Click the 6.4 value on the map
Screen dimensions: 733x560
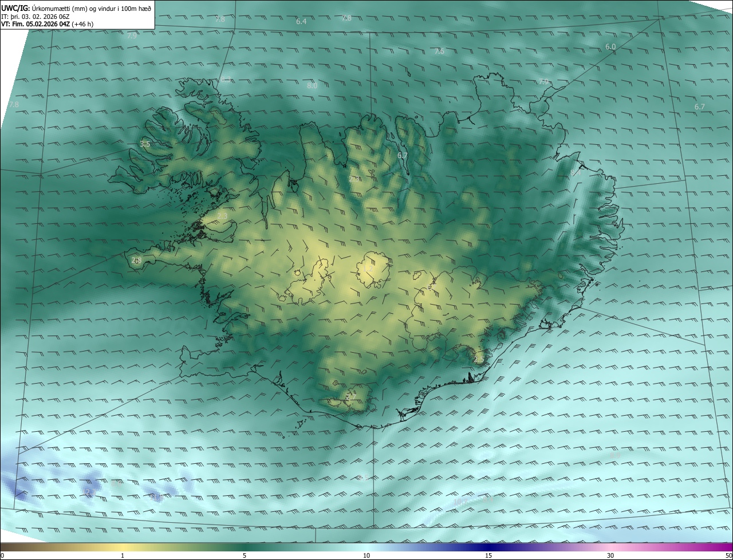point(301,21)
